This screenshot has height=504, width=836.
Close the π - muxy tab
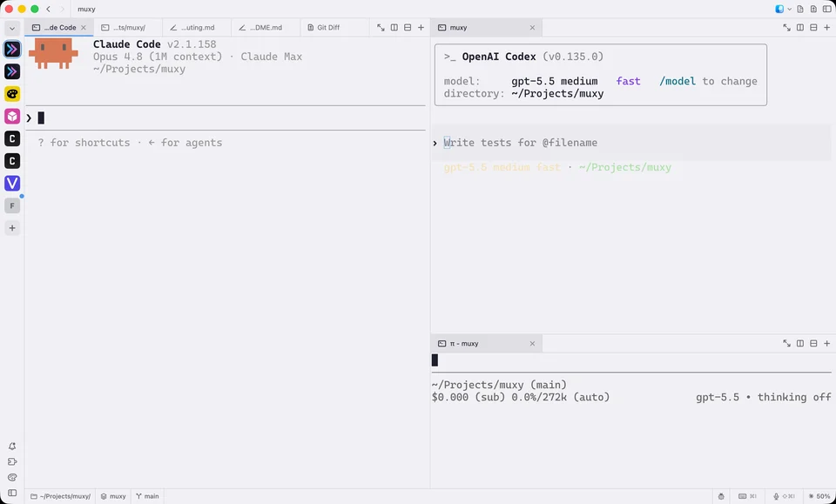(x=532, y=344)
